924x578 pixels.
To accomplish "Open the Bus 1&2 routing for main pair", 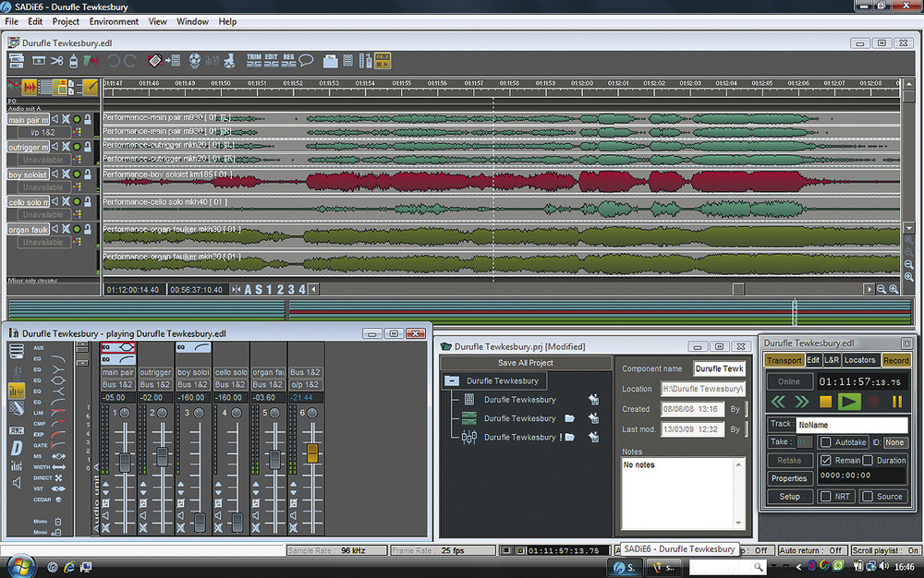I will click(118, 384).
